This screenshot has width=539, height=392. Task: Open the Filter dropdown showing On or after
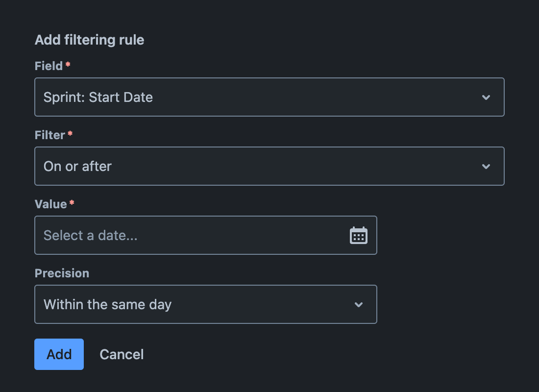click(x=269, y=166)
